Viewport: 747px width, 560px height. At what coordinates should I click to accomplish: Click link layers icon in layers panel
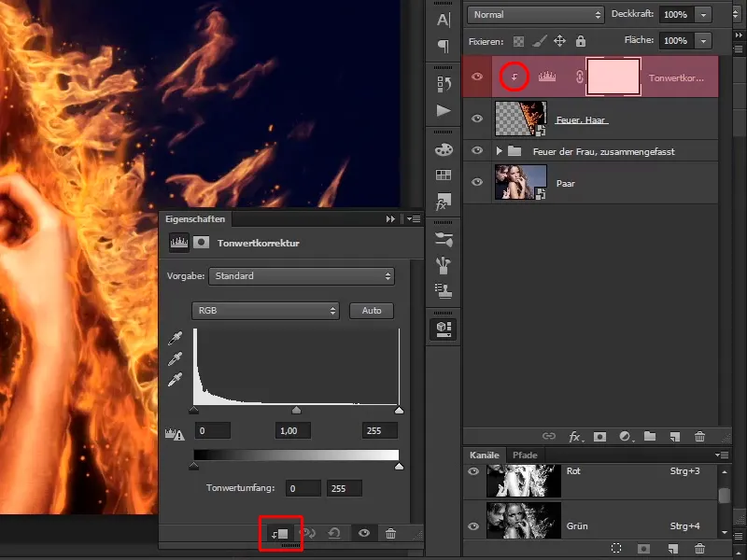[x=549, y=436]
